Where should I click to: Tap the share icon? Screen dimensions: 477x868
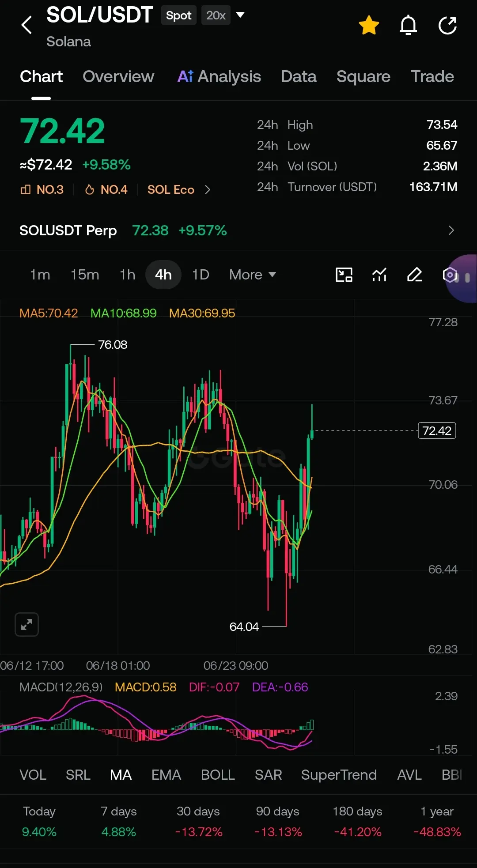tap(447, 25)
